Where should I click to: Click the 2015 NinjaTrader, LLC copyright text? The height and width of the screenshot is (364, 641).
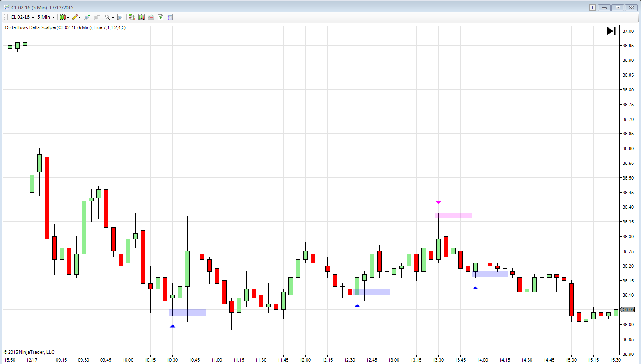pyautogui.click(x=29, y=352)
